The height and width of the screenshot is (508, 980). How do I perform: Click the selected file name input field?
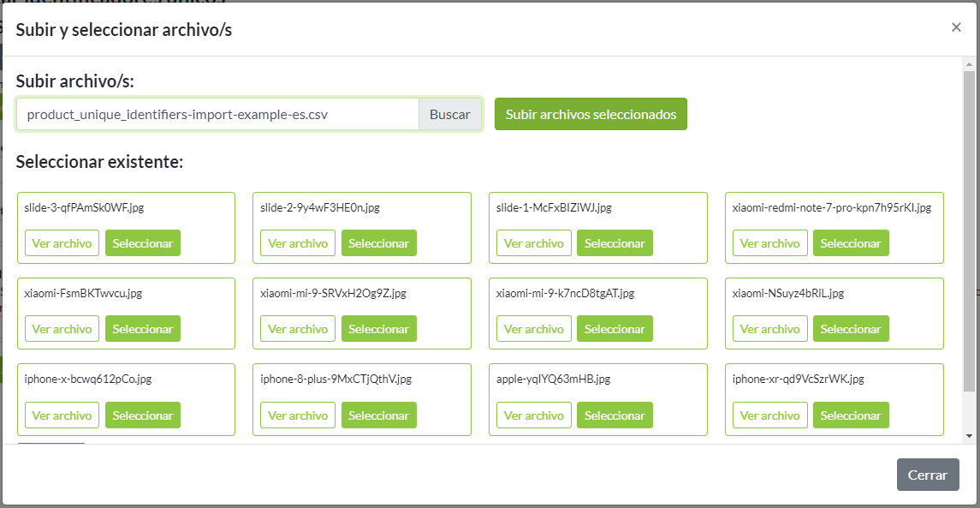point(217,114)
